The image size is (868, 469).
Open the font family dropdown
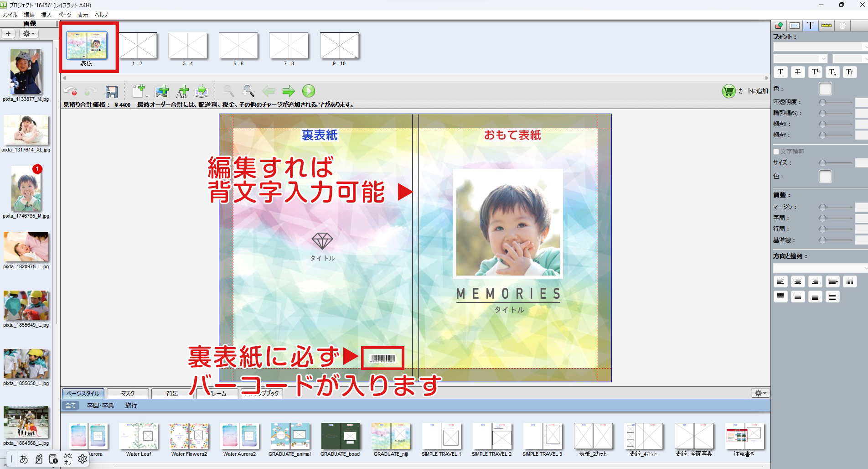(x=820, y=47)
